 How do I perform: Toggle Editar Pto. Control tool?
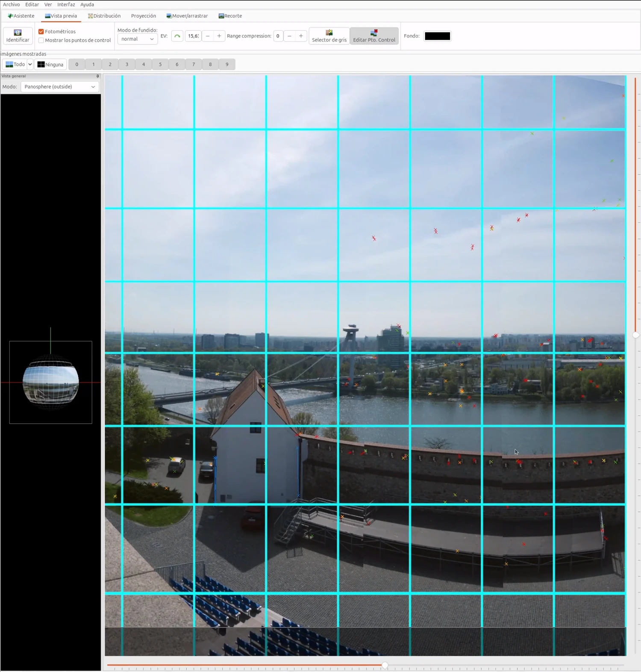(x=374, y=36)
